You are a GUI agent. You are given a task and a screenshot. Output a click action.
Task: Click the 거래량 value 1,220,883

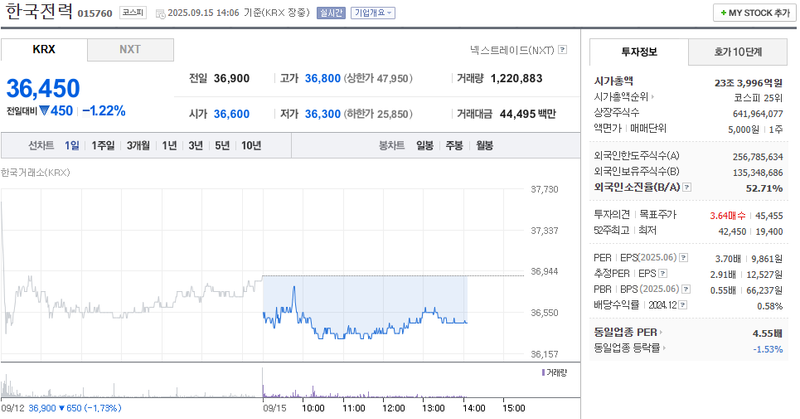tap(516, 78)
